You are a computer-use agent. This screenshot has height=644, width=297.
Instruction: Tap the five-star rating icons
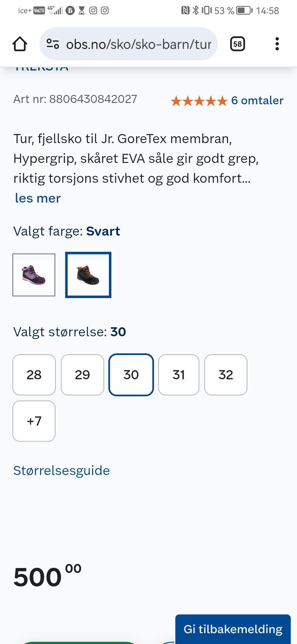point(199,101)
